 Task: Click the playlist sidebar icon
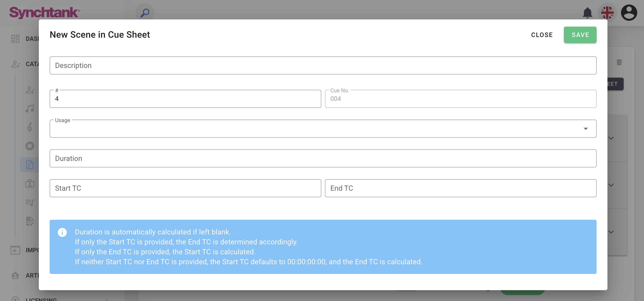pos(30,202)
